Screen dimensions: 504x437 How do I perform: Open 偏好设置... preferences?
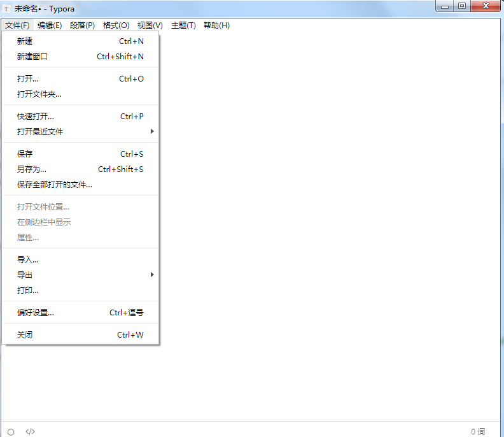click(80, 313)
